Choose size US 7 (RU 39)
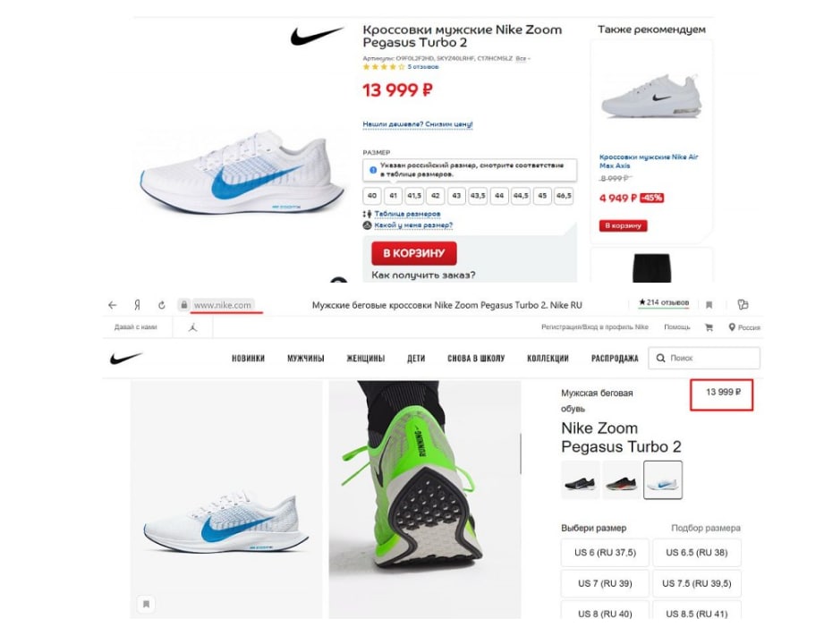Screen dimensions: 824x644 (605, 583)
